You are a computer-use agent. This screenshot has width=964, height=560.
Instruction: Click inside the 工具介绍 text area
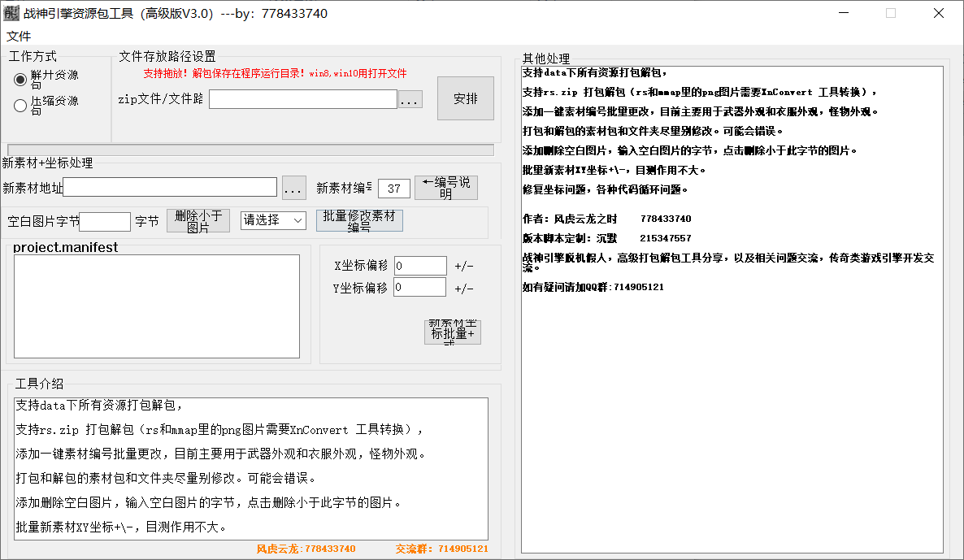coord(251,468)
